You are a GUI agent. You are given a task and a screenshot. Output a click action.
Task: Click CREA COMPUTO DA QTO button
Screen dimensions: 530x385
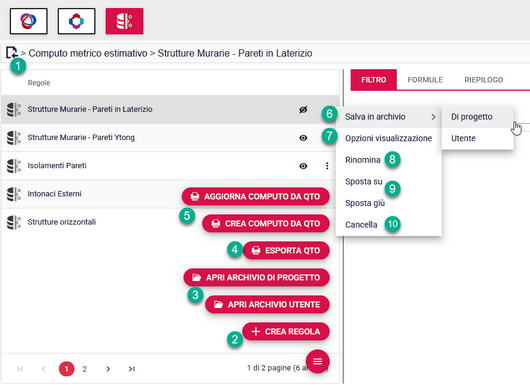pyautogui.click(x=266, y=223)
